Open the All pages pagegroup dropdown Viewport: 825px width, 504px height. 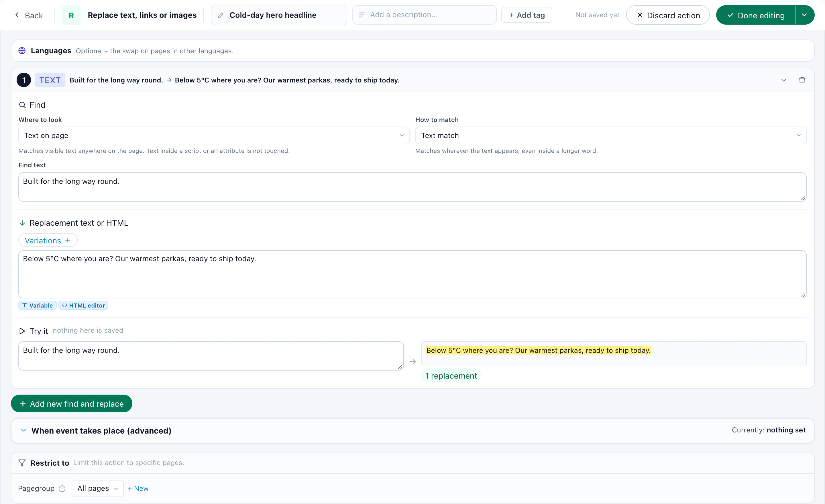pos(97,489)
